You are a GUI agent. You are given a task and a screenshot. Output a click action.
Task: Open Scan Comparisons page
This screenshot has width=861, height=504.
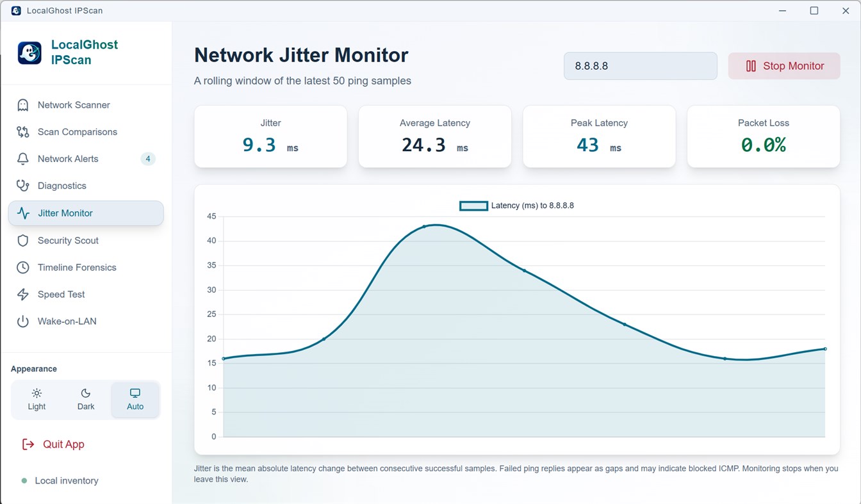pos(86,132)
